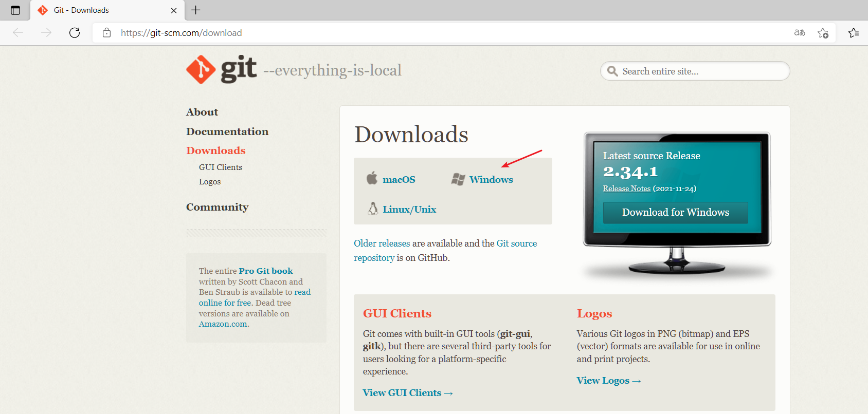Open the favorites list icon
The image size is (868, 414).
pyautogui.click(x=854, y=33)
